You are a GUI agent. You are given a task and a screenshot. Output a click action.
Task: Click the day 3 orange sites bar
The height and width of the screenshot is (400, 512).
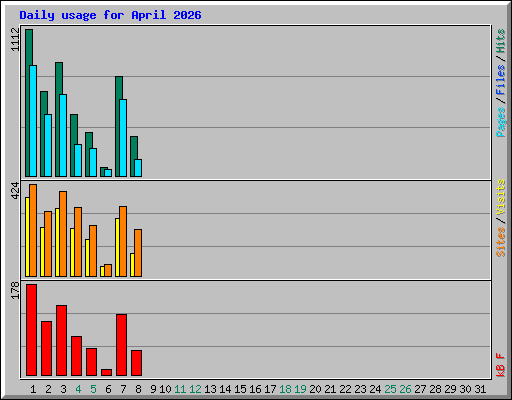(63, 234)
